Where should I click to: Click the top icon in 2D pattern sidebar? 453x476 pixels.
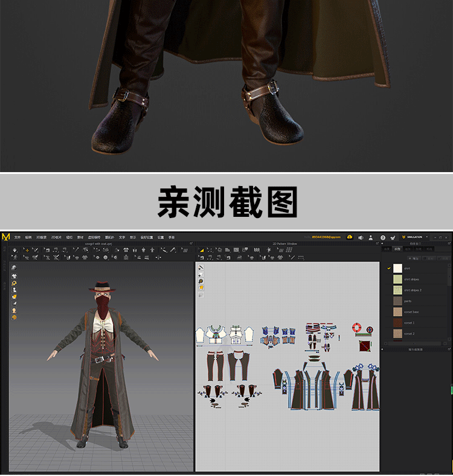click(x=201, y=268)
